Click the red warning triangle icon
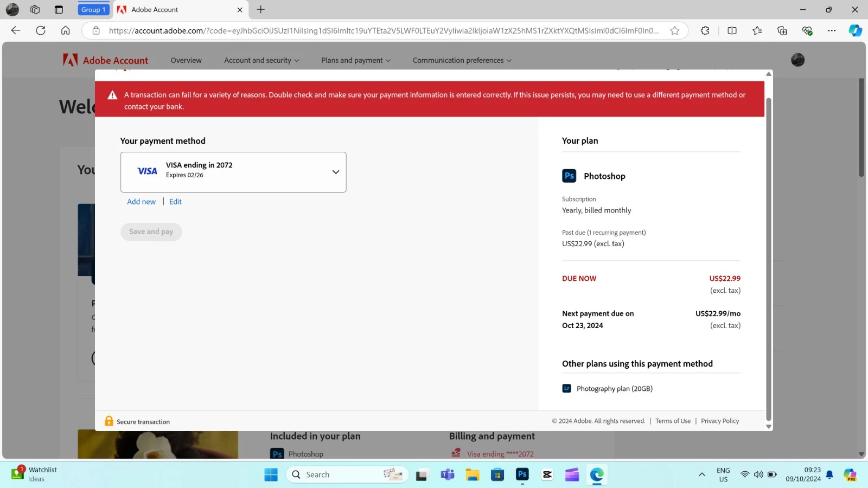The image size is (868, 488). pyautogui.click(x=112, y=95)
